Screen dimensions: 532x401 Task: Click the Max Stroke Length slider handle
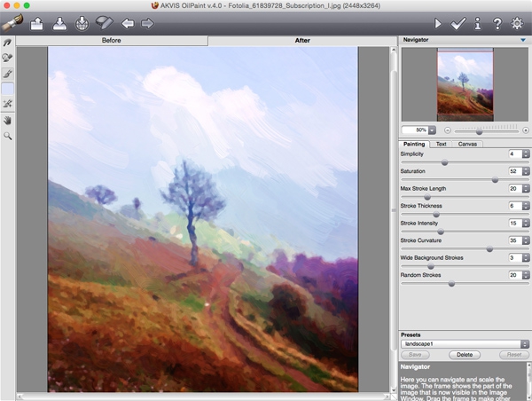(427, 197)
